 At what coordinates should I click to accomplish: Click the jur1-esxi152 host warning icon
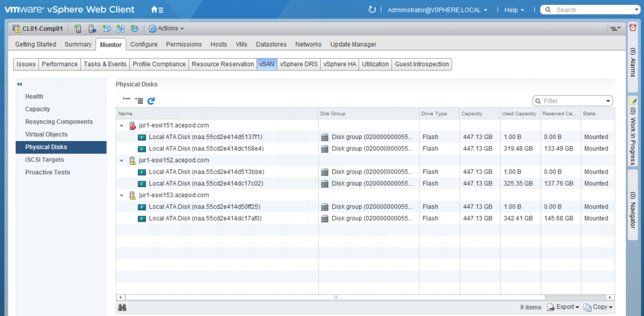132,161
